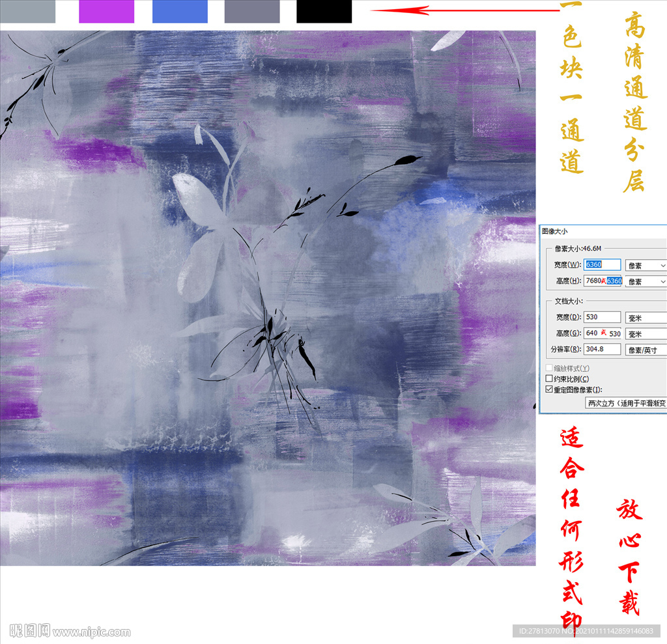Click the pixel width field showing 6360
Image resolution: width=667 pixels, height=644 pixels.
602,264
